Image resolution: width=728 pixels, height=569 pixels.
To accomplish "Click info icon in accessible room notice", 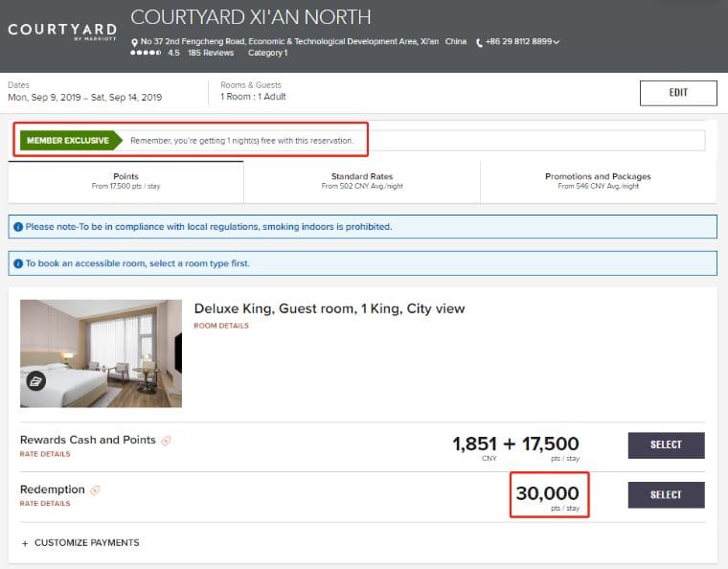I will coord(18,262).
